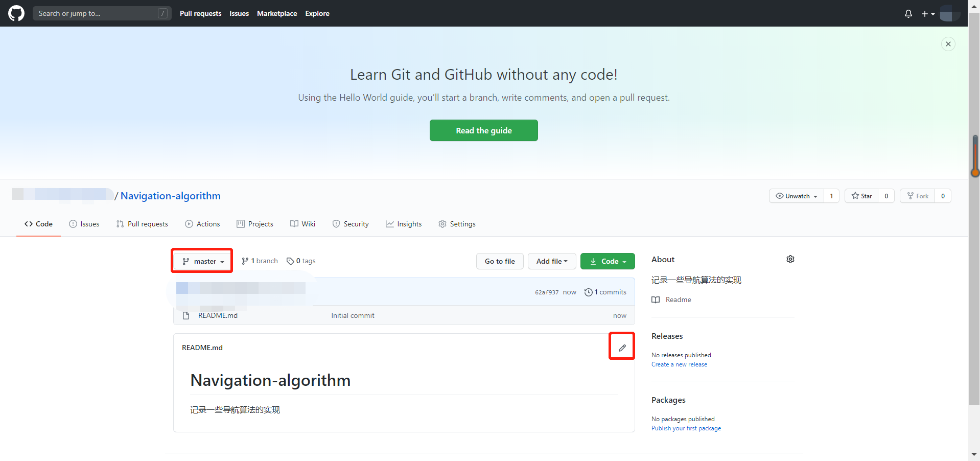This screenshot has width=980, height=461.
Task: Click the watchers count 1
Action: pyautogui.click(x=831, y=196)
